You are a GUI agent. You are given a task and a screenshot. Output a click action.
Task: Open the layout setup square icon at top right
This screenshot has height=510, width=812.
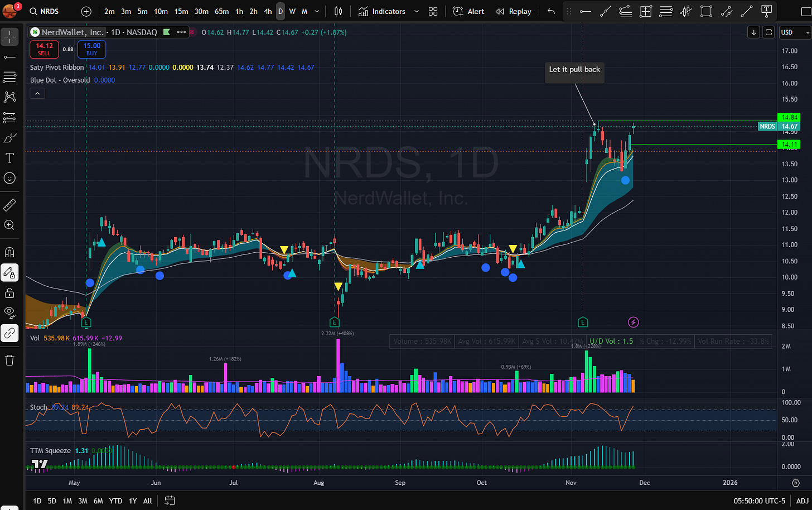point(806,11)
